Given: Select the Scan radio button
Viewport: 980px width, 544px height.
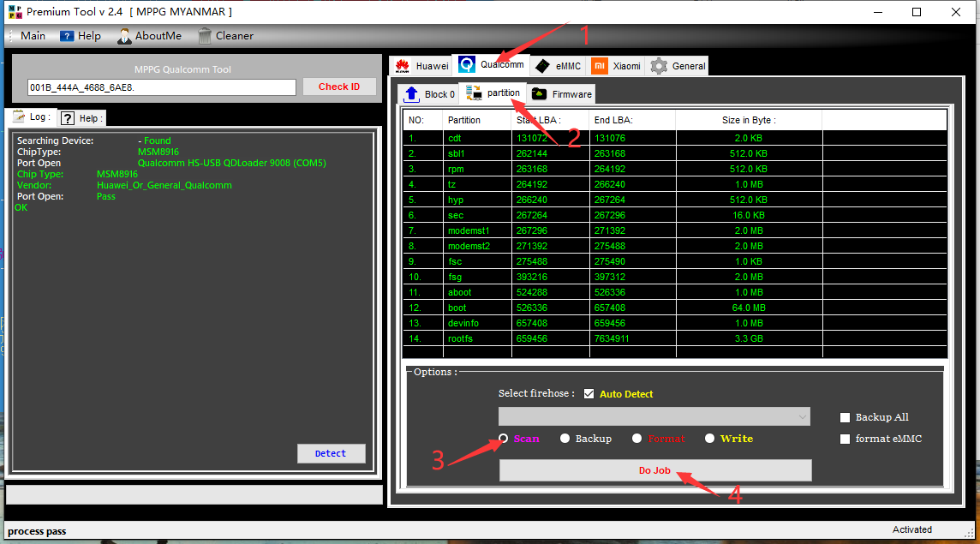Looking at the screenshot, I should pos(503,439).
